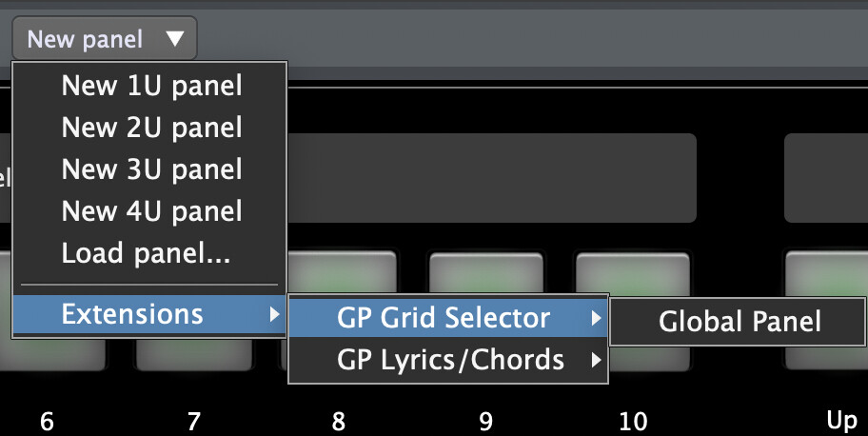Open the GP Lyrics/Chords submenu item
Image resolution: width=868 pixels, height=436 pixels.
[x=450, y=360]
